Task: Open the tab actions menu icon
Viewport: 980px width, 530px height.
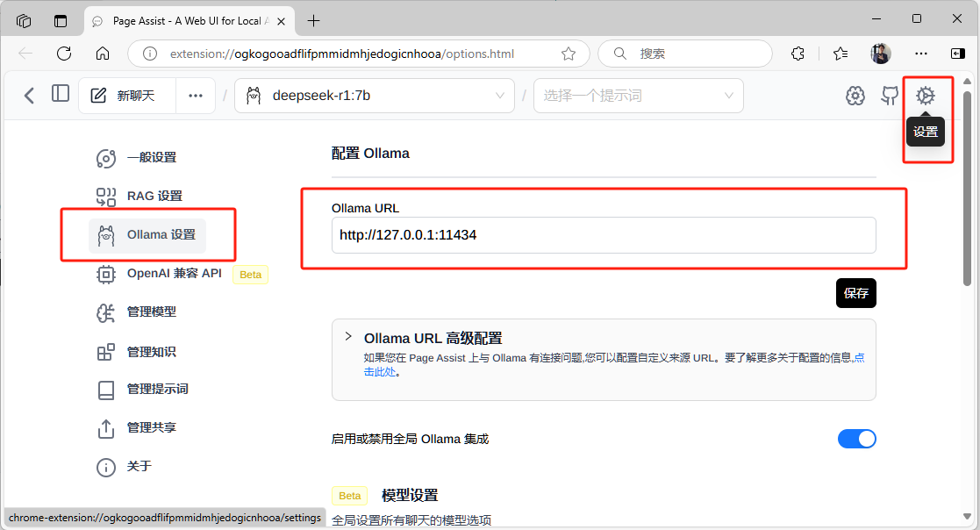Action: [60, 21]
